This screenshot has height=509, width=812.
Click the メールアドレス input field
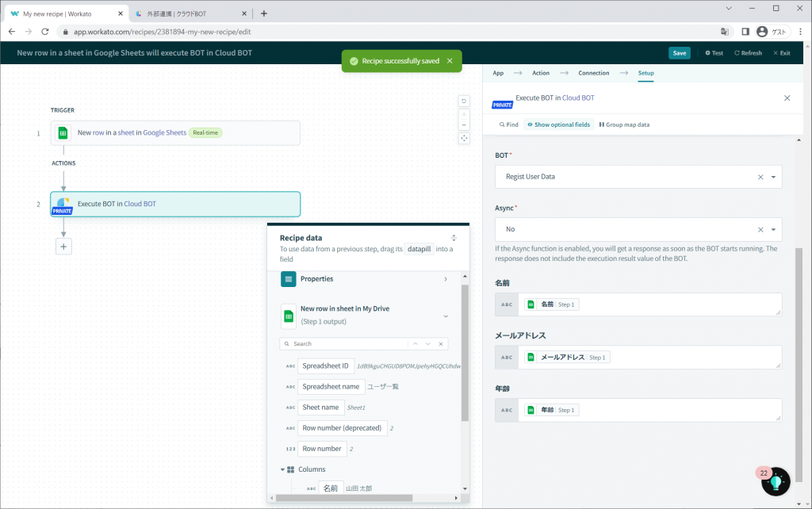point(638,358)
